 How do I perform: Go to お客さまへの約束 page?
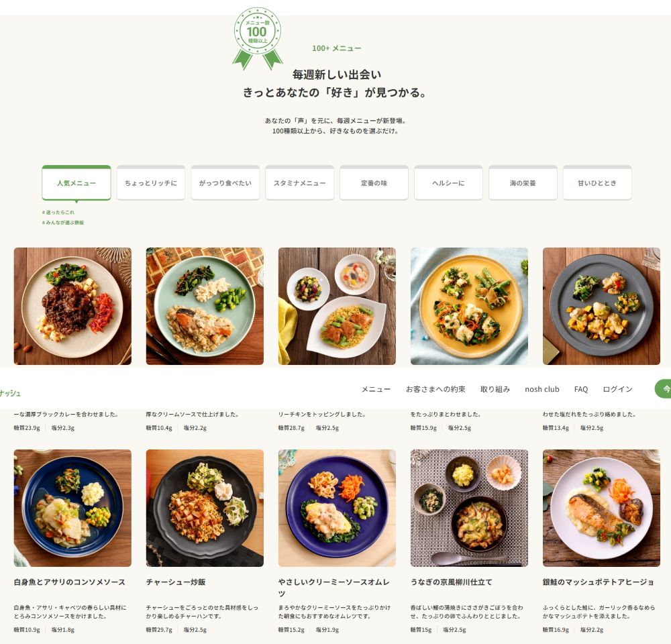[435, 389]
